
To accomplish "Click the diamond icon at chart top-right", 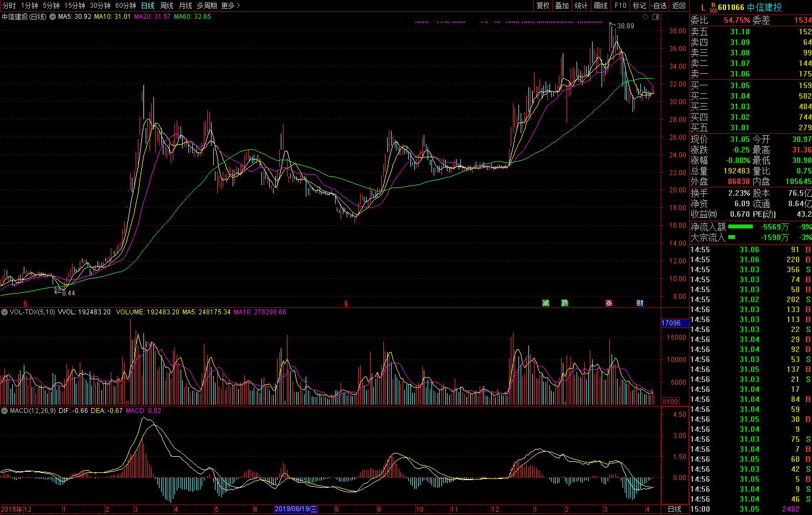I will tap(646, 17).
